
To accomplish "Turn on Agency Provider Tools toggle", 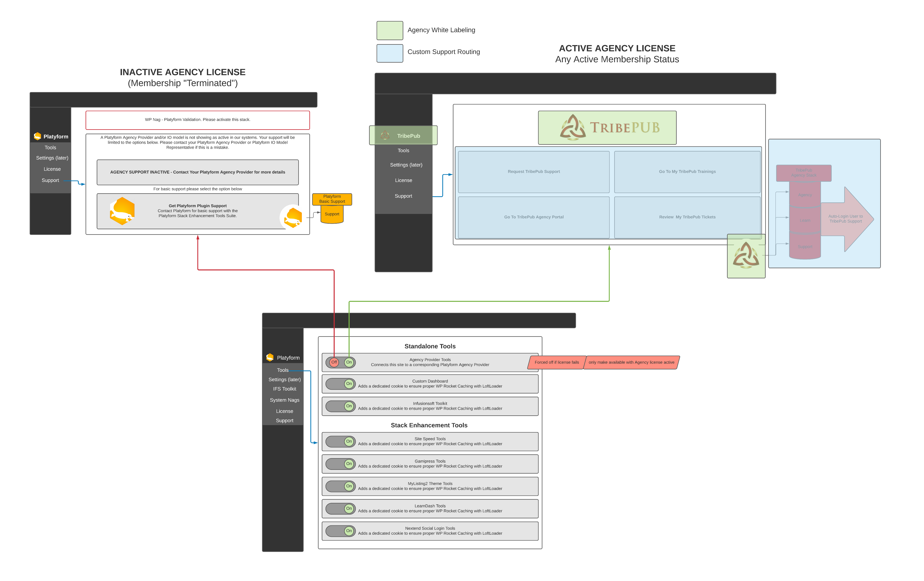I will [x=349, y=362].
